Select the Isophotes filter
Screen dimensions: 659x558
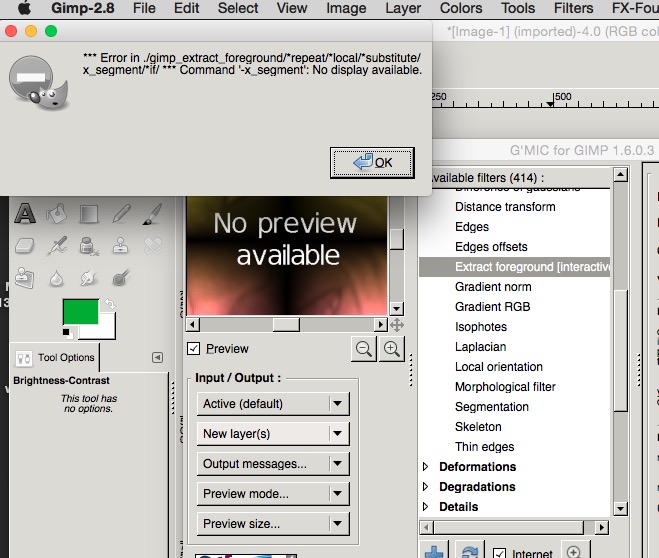click(481, 326)
